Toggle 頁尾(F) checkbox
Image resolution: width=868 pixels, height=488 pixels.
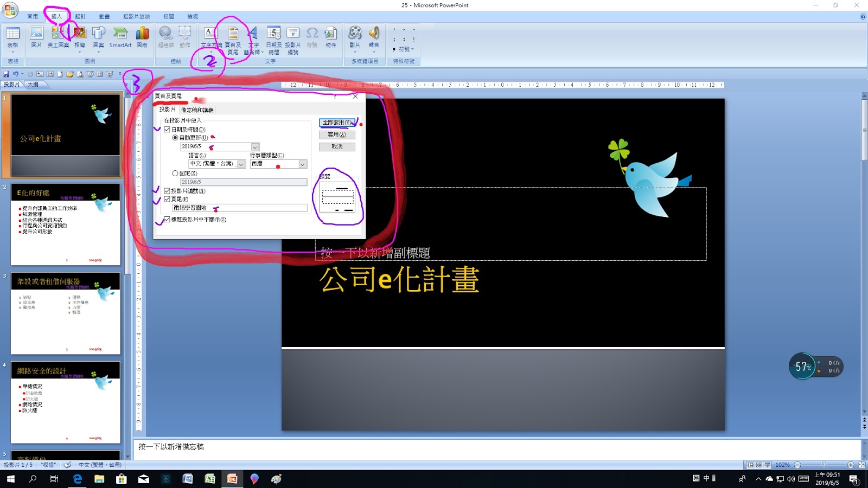(x=167, y=199)
